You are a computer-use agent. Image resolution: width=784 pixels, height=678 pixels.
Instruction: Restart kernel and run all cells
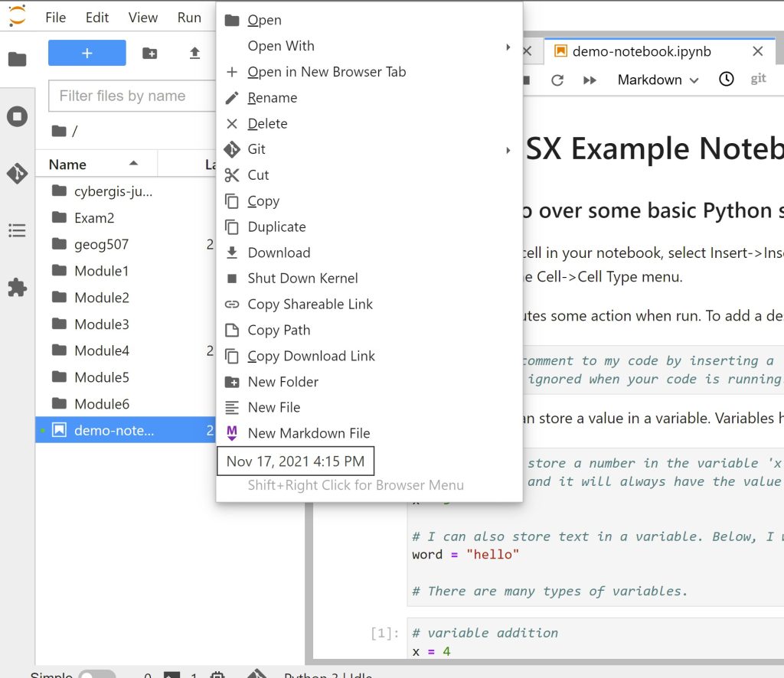coord(590,79)
